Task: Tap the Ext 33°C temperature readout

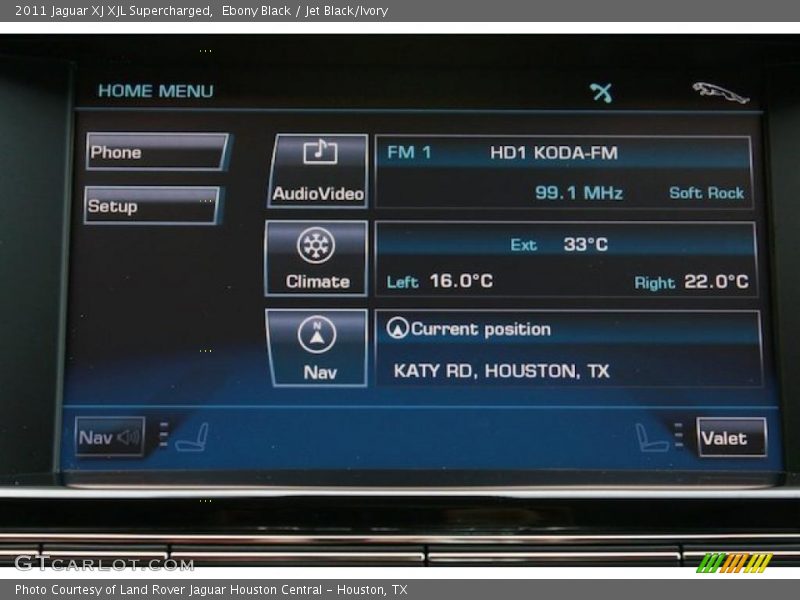Action: coord(559,244)
